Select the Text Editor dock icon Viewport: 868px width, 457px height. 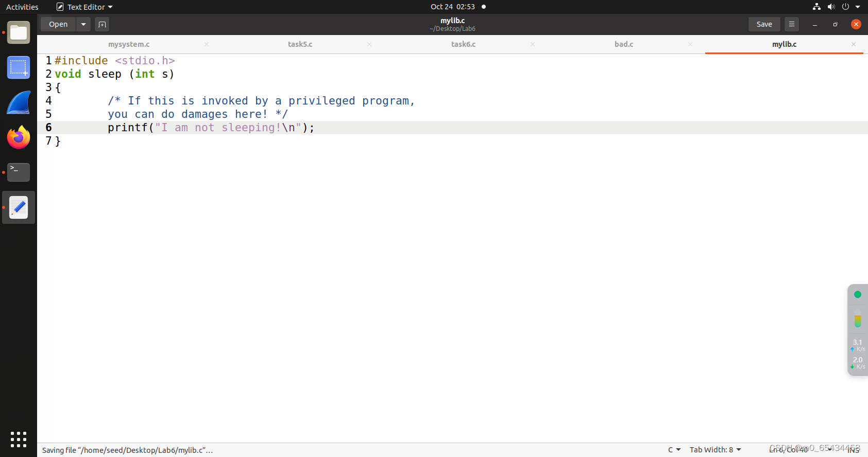tap(19, 207)
